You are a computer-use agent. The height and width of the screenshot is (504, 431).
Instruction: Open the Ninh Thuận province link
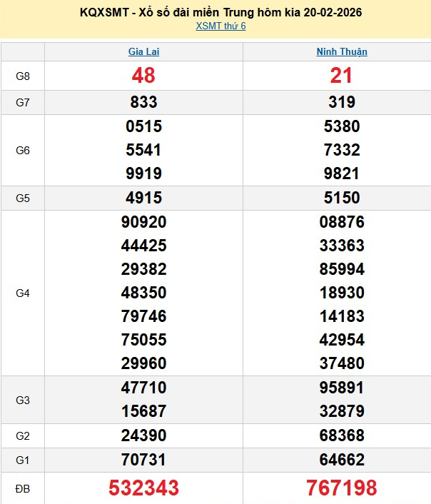(342, 52)
